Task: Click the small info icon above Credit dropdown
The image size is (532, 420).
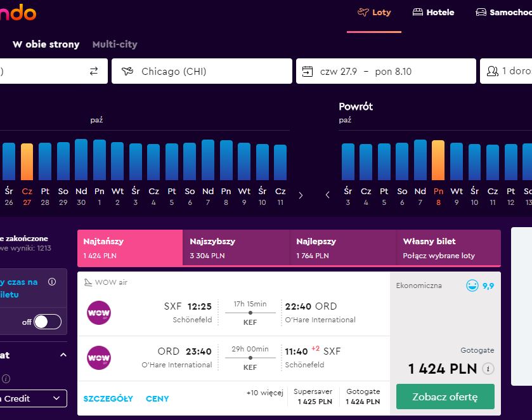Action: click(x=6, y=379)
